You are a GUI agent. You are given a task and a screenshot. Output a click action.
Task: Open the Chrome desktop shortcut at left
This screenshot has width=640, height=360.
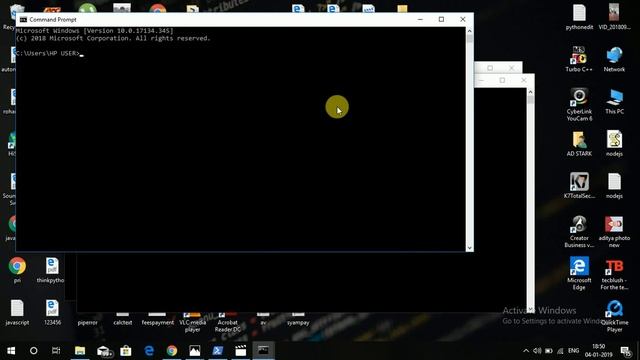17,269
